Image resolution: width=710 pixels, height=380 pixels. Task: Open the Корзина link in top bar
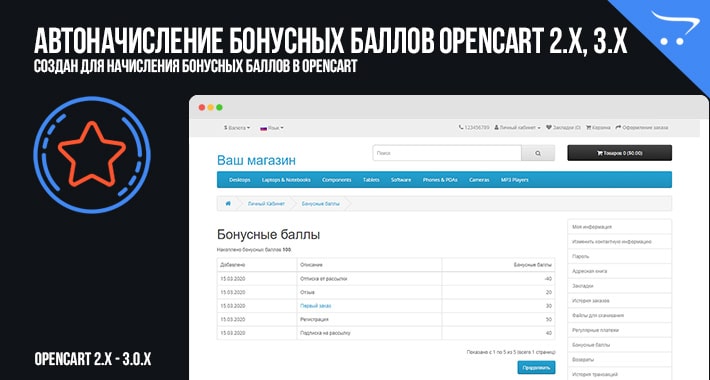tap(598, 128)
